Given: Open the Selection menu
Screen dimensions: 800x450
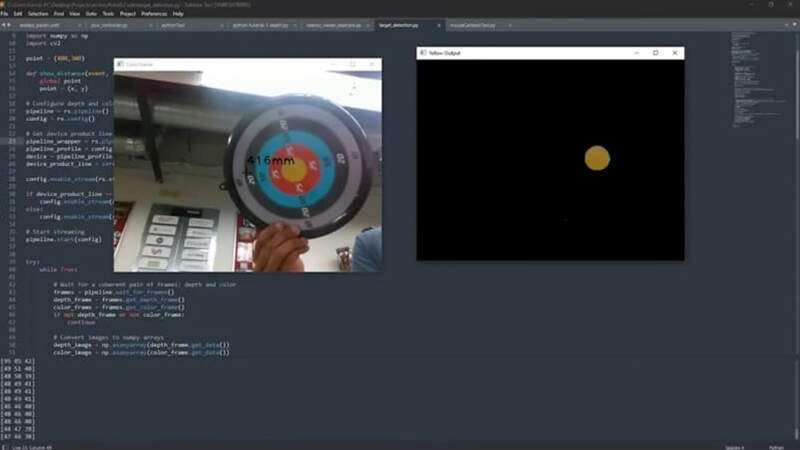Looking at the screenshot, I should pos(35,14).
